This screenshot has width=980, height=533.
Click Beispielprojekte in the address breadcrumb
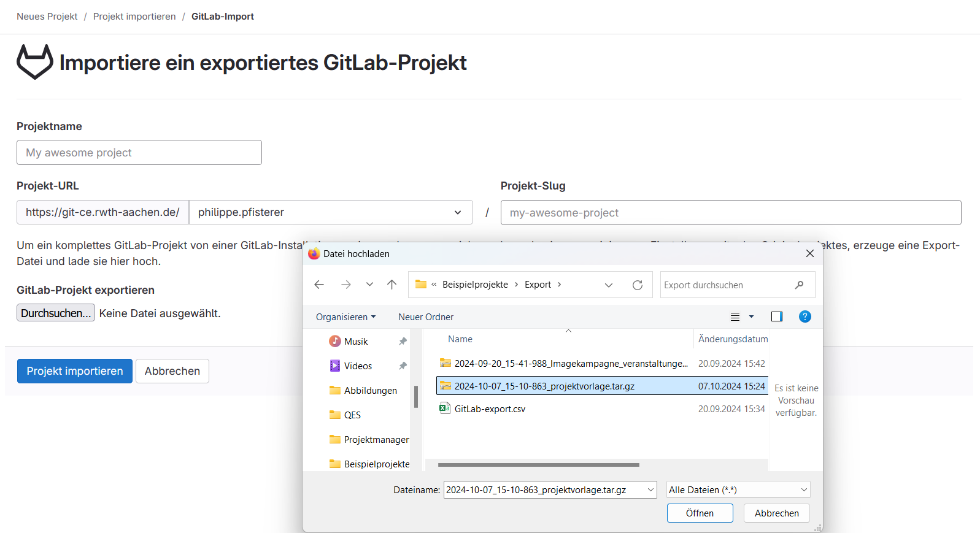click(x=475, y=285)
